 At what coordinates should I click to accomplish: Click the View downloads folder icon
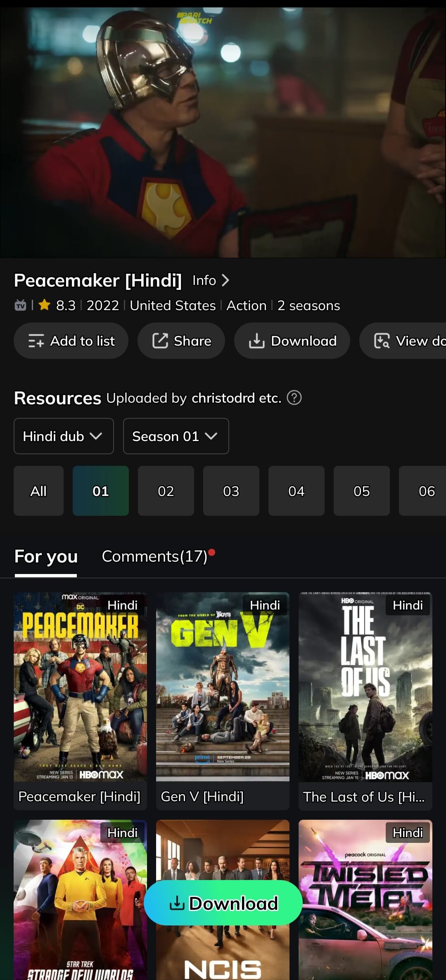pos(382,341)
